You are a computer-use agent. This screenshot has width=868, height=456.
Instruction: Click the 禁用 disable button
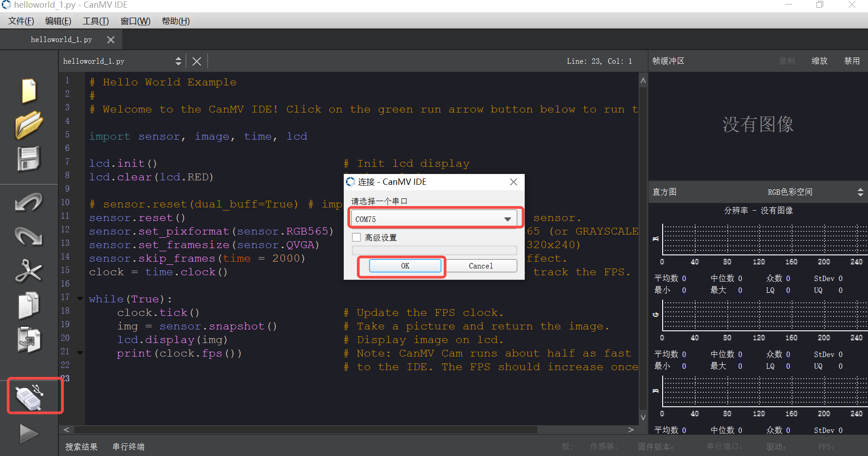click(x=852, y=61)
